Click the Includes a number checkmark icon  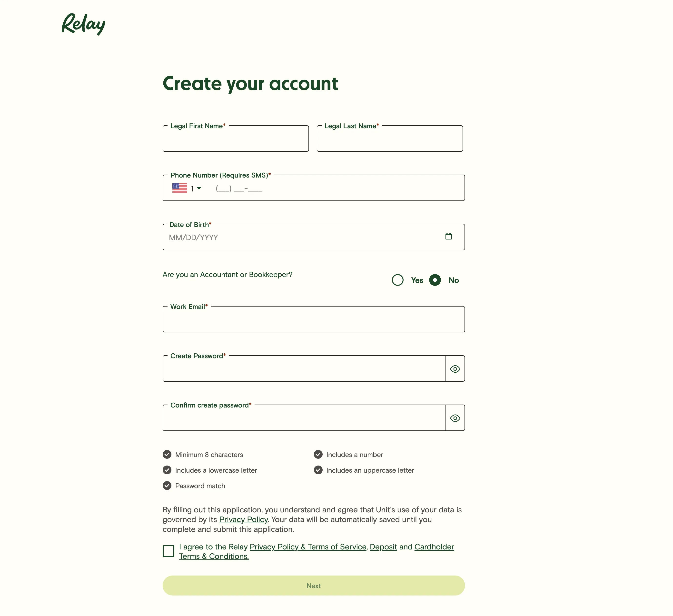pyautogui.click(x=318, y=454)
